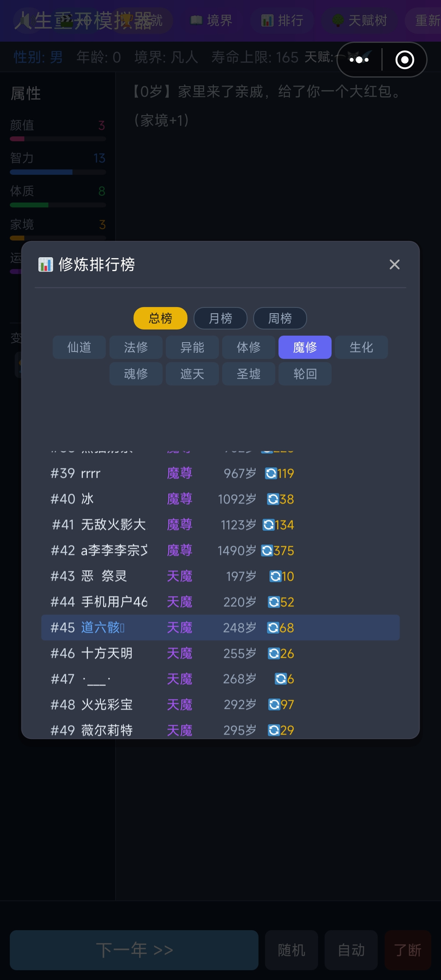Select the 异能 category filter
The image size is (441, 980).
point(192,347)
